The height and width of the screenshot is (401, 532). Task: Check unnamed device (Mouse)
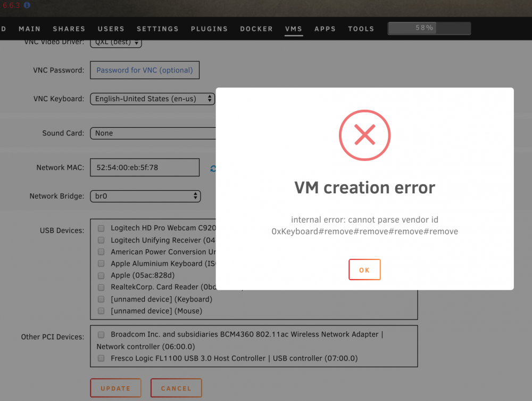[101, 311]
